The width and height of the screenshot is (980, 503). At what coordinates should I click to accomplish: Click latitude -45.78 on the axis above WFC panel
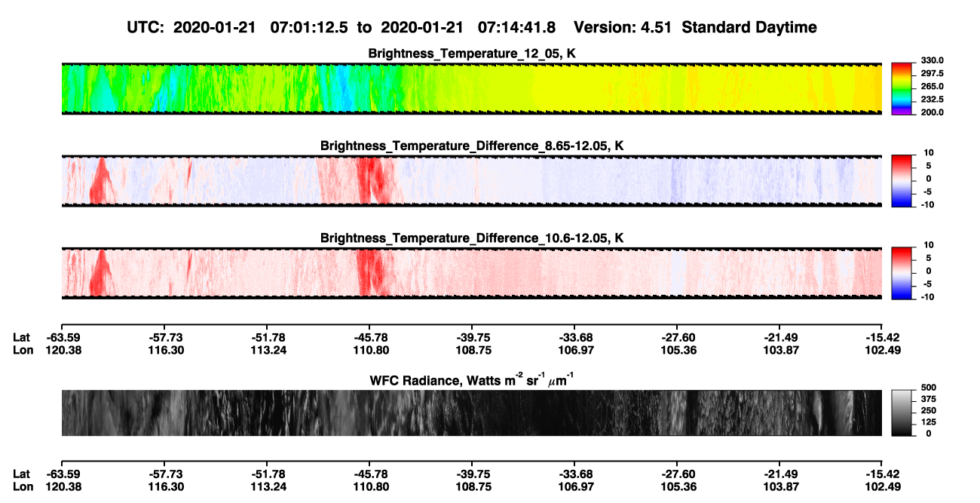[x=369, y=337]
